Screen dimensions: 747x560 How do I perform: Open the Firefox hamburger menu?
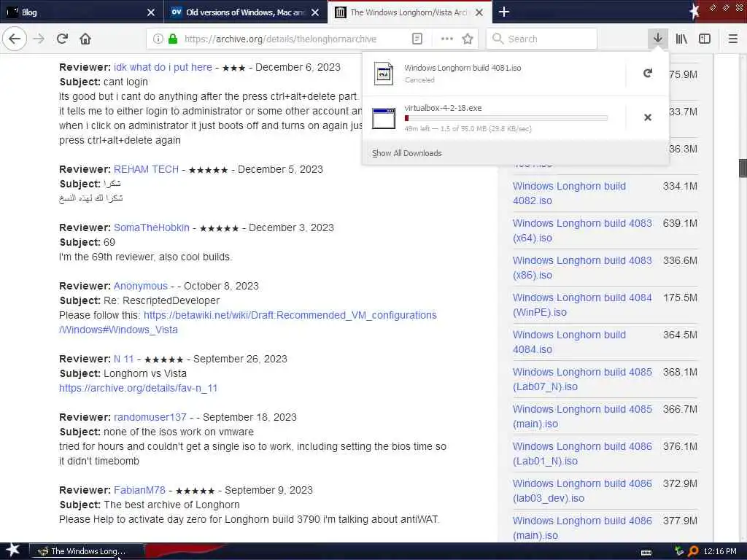733,39
